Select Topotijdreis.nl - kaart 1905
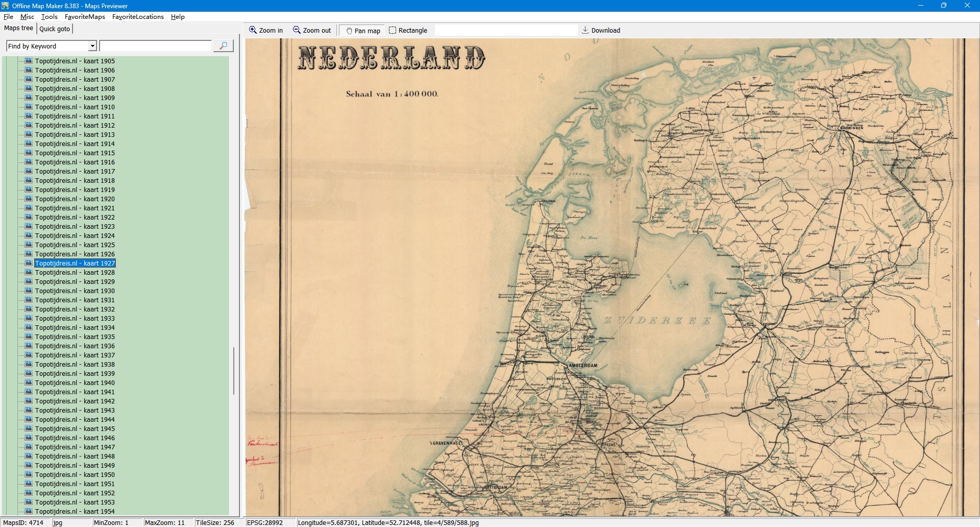 click(x=75, y=61)
